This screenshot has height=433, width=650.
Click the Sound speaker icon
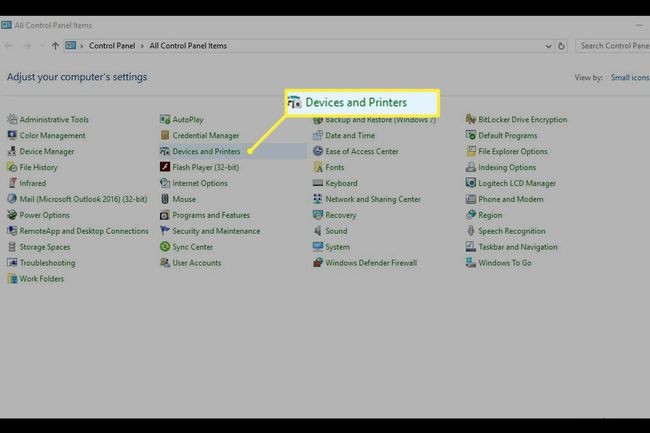pos(318,231)
